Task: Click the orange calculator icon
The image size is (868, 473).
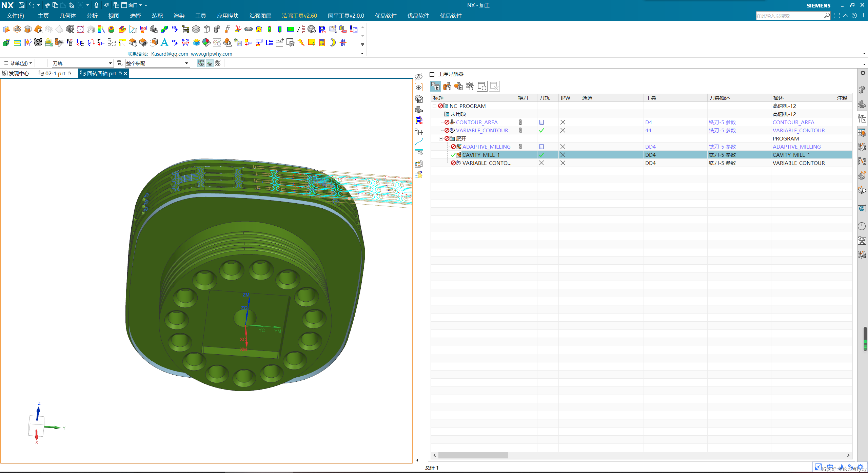Action: [x=322, y=42]
